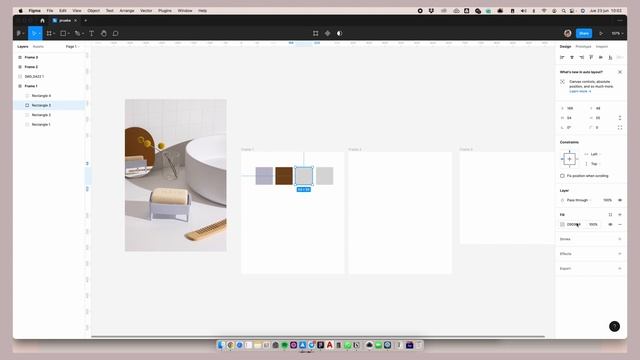Click the Align top icon
Image resolution: width=640 pixels, height=360 pixels.
point(591,58)
